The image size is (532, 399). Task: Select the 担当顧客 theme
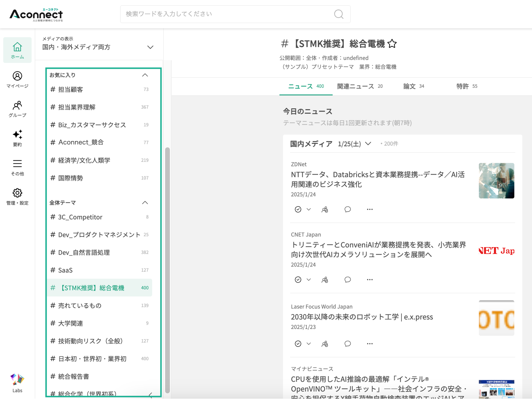pos(99,89)
